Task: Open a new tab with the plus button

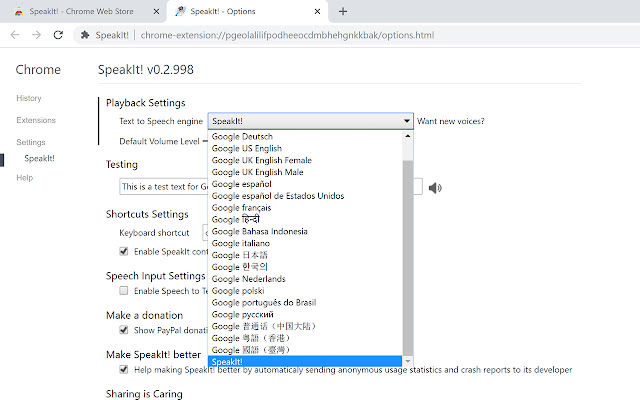Action: 343,11
